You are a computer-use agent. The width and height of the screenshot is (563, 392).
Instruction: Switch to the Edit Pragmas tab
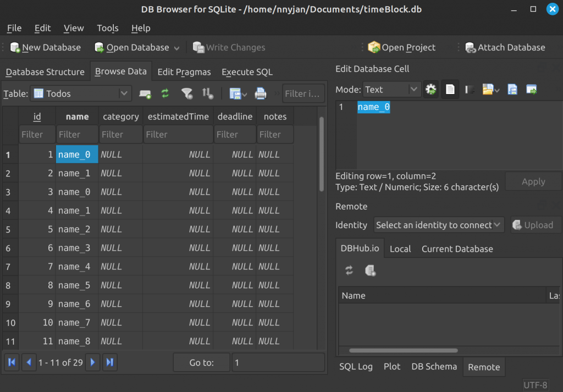tap(184, 72)
